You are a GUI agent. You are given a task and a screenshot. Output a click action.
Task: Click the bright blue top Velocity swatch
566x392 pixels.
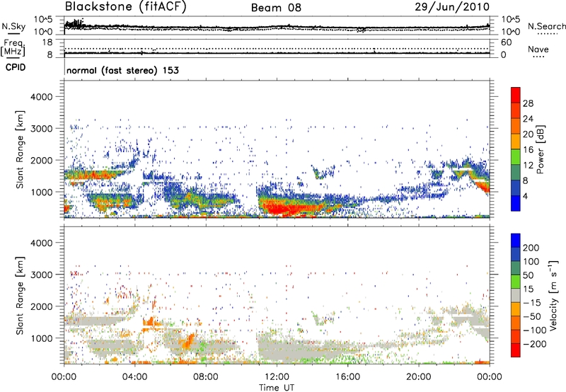pos(516,241)
